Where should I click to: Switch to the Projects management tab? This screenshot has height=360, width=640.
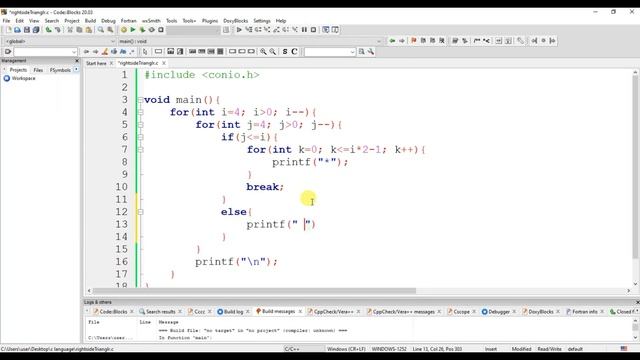click(18, 70)
